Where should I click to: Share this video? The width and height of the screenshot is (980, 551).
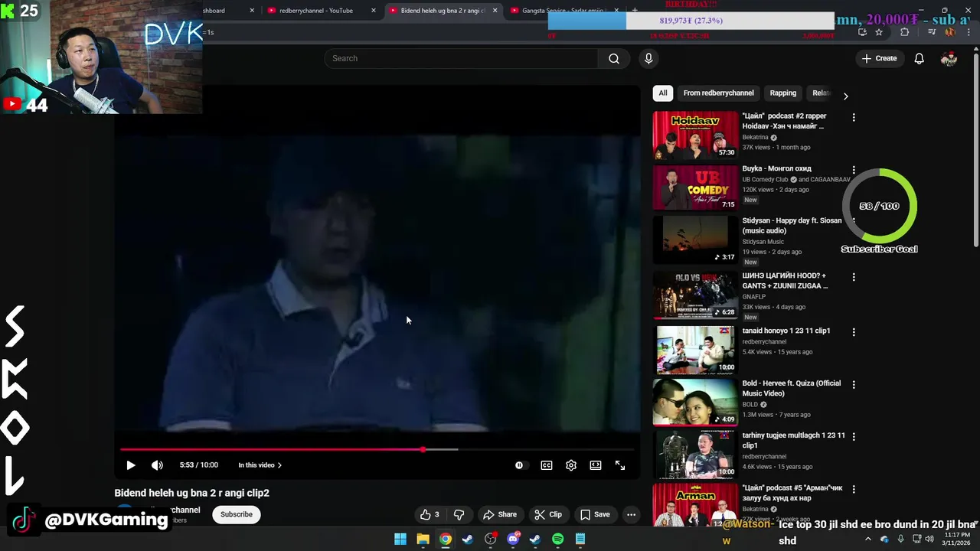(500, 514)
